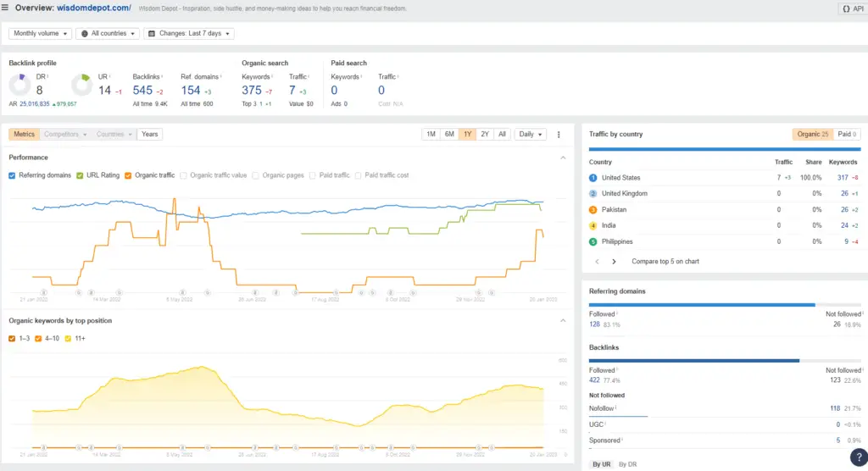Click organic traffic peak on chart

point(175,199)
